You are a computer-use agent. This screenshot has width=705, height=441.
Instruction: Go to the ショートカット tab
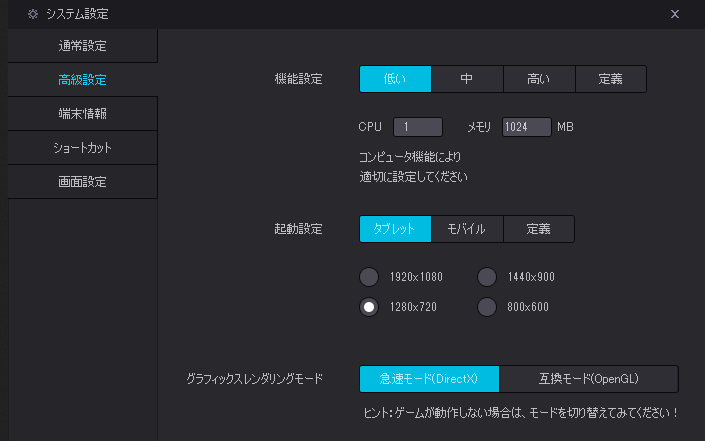(83, 148)
